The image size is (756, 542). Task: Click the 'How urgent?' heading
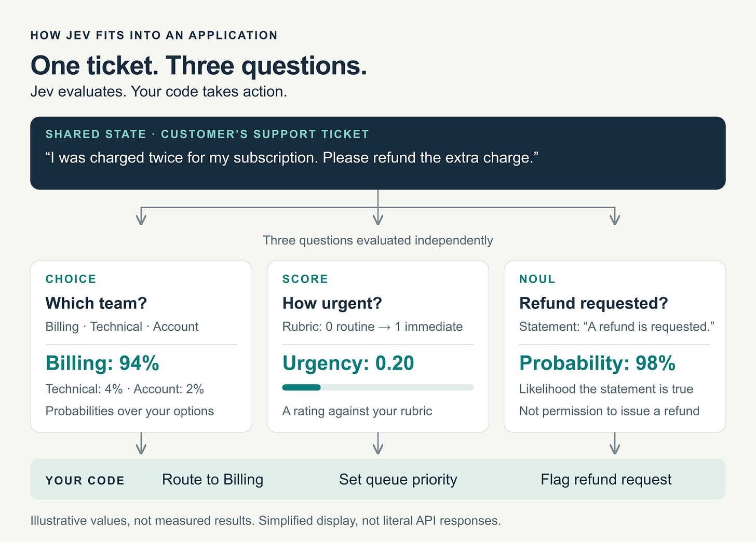tap(332, 303)
